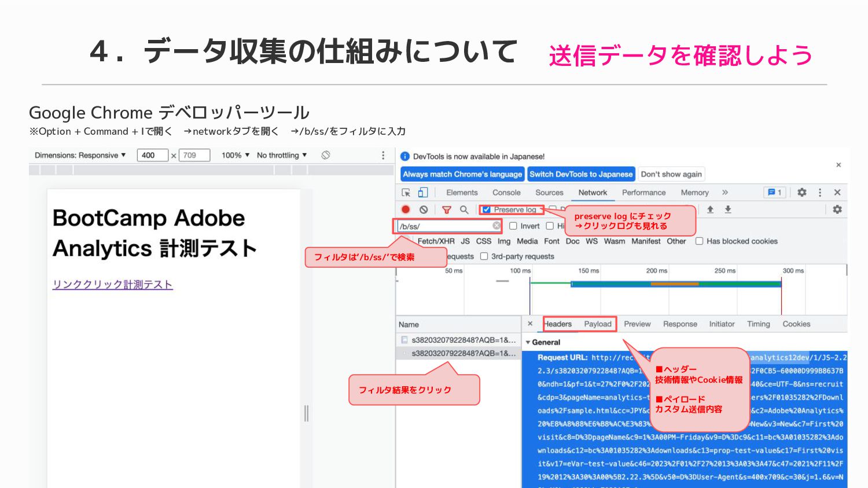Viewport: 868px width, 488px height.
Task: Follow the リンククリック計測テスト link
Action: [x=112, y=284]
